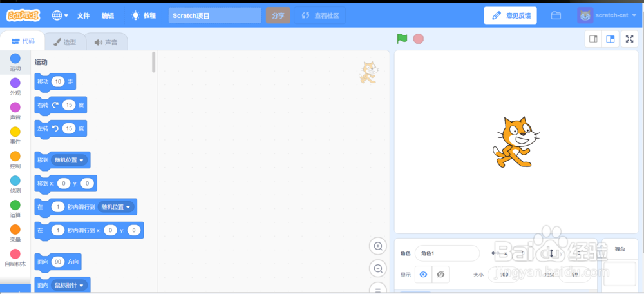Switch to small stage layout
Image resolution: width=644 pixels, height=294 pixels.
pos(593,39)
